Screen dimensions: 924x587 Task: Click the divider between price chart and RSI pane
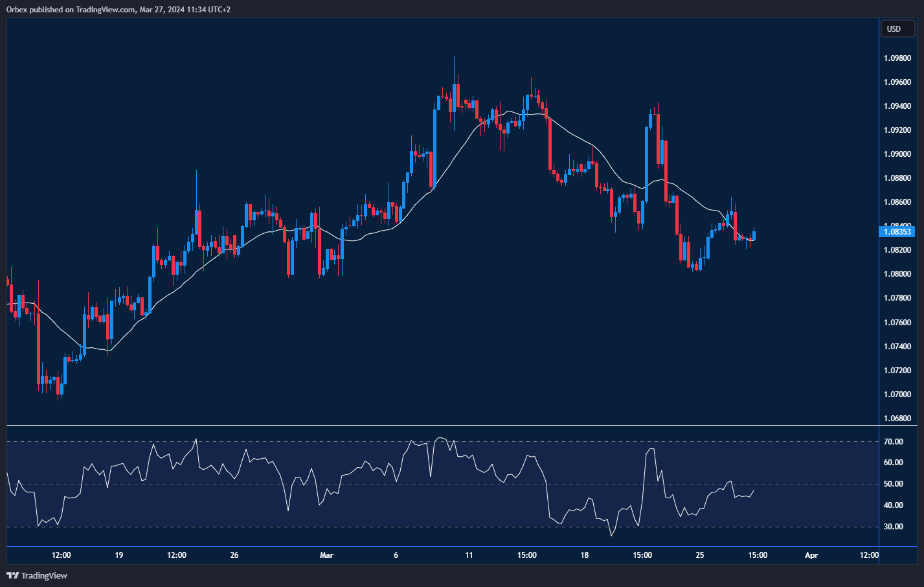click(440, 426)
